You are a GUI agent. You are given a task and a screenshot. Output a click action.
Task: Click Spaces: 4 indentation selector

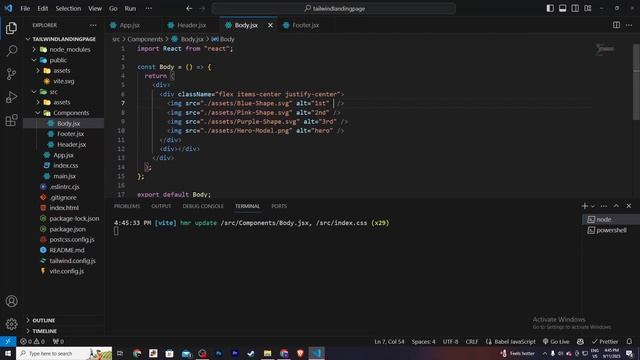point(423,341)
